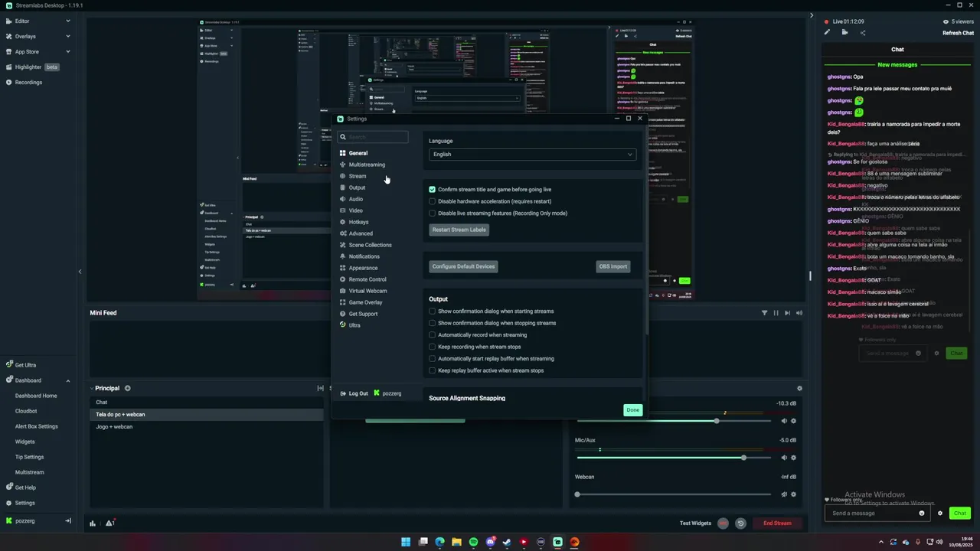This screenshot has width=980, height=551.
Task: Log out via Log Out in Settings
Action: click(353, 393)
